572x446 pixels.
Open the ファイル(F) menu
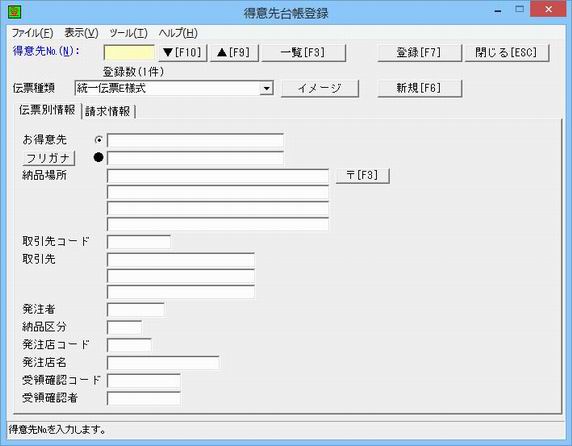[x=32, y=33]
